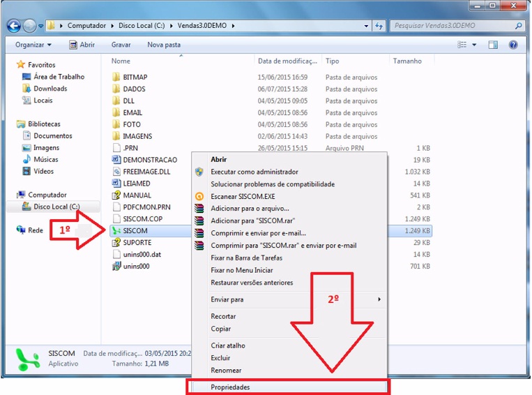Open the view options dropdown arrow
The height and width of the screenshot is (395, 532).
click(474, 45)
